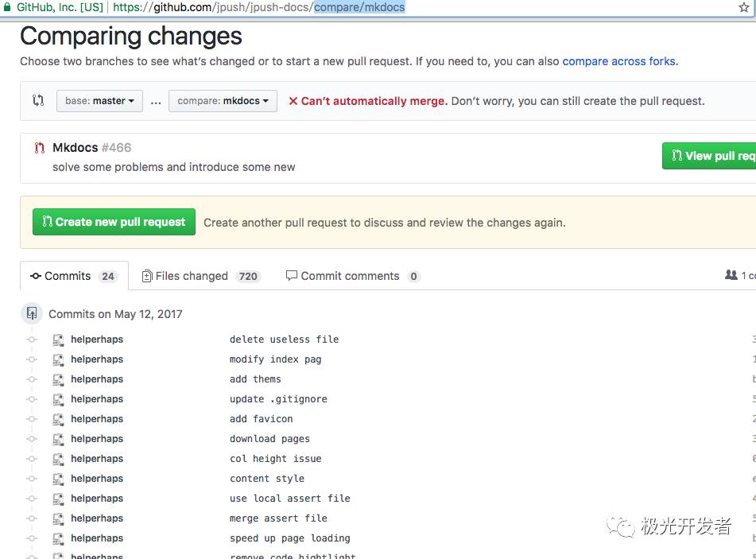Click the Commit comments speech bubble icon
The width and height of the screenshot is (756, 559).
291,275
